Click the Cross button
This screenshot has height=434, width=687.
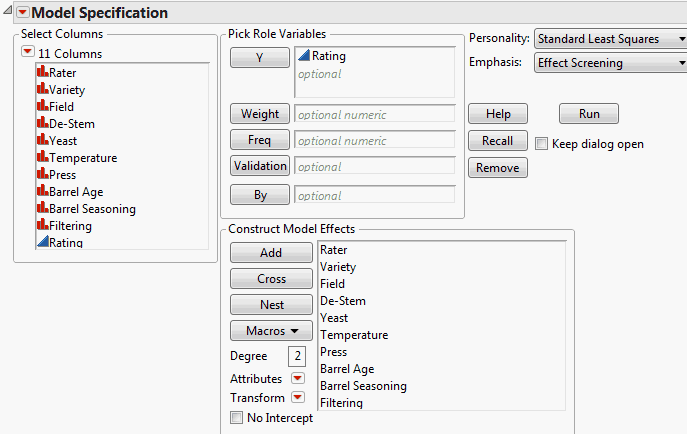click(271, 279)
